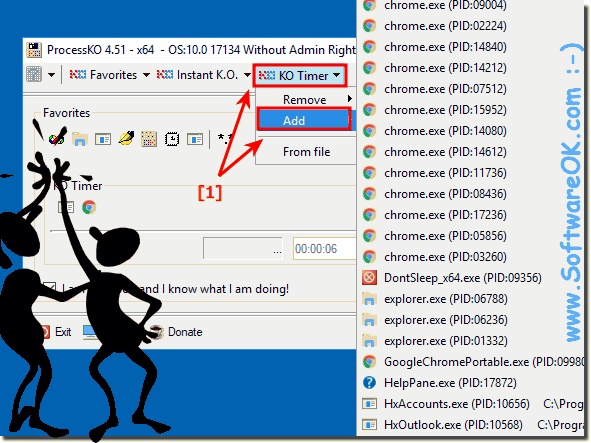The width and height of the screenshot is (591, 443).
Task: Click the chip clock icon in Favorites
Action: [x=172, y=139]
